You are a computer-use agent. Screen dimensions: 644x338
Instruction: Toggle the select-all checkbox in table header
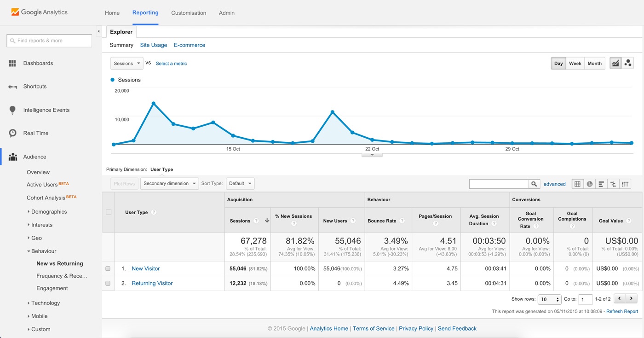pyautogui.click(x=109, y=212)
